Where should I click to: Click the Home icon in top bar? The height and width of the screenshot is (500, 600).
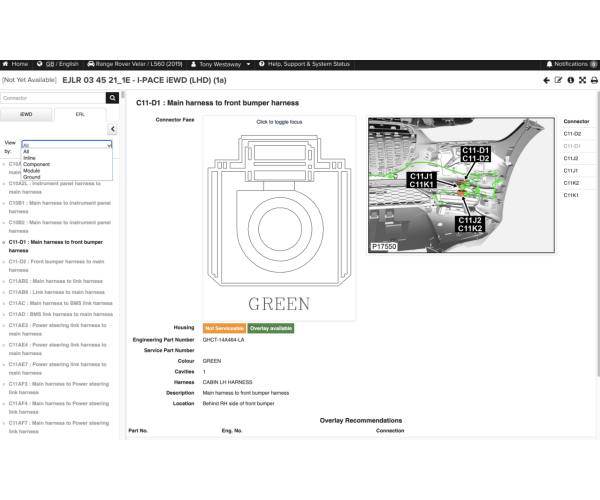click(6, 64)
